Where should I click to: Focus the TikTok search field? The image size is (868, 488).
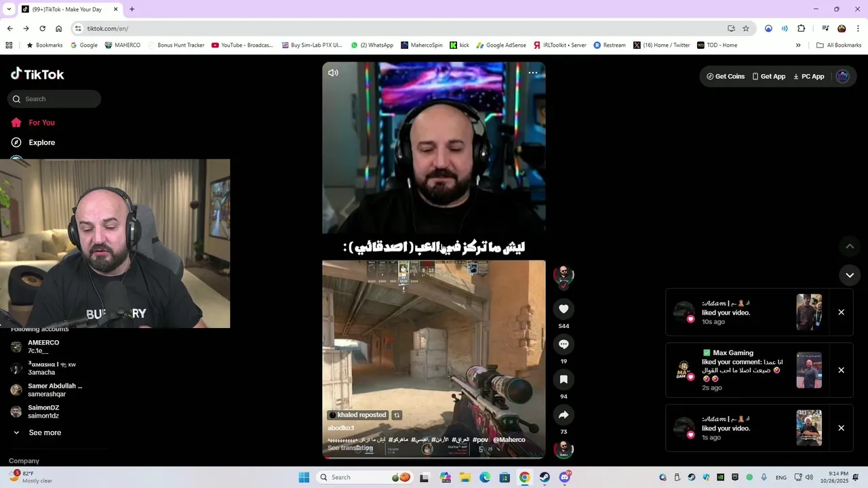pos(54,99)
